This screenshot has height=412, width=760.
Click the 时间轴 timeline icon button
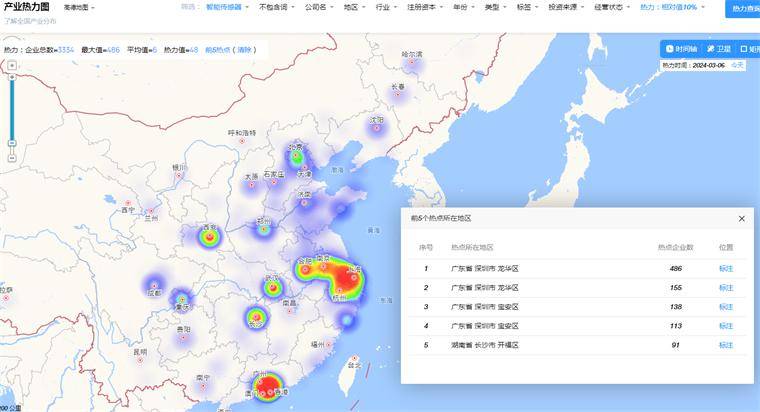pyautogui.click(x=681, y=48)
